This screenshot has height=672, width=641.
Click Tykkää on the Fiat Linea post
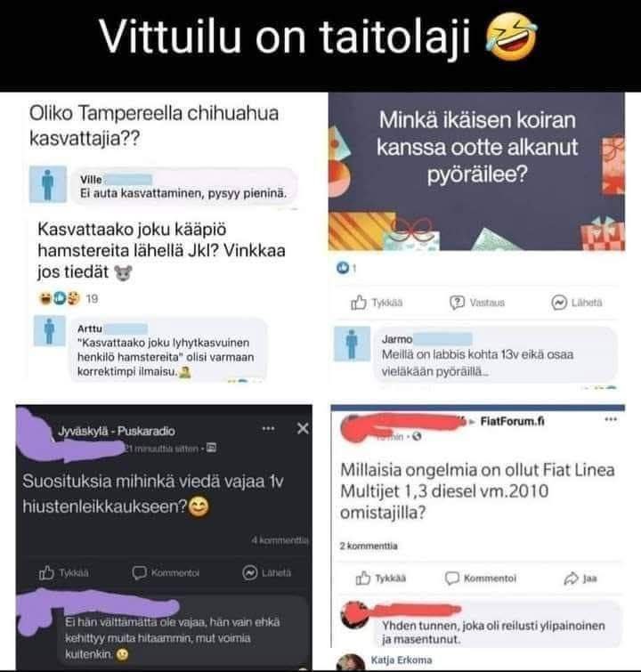(380, 579)
